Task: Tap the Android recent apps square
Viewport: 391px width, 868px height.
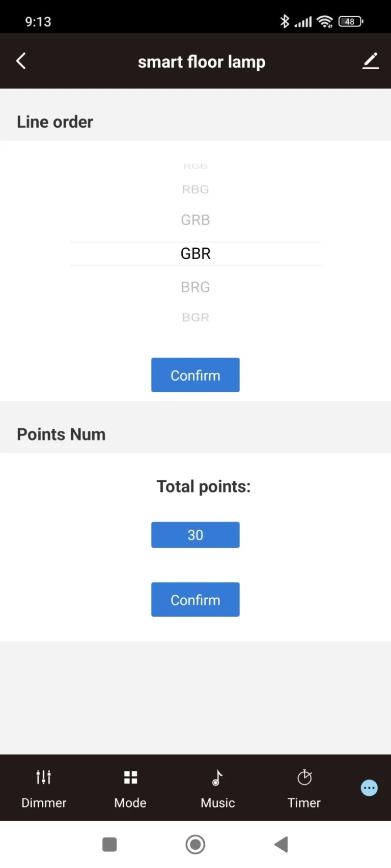Action: (x=109, y=845)
